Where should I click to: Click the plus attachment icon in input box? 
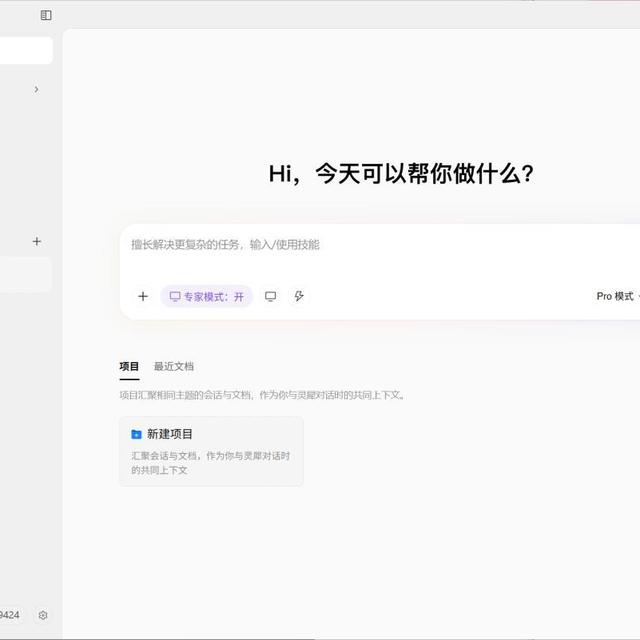coord(143,296)
